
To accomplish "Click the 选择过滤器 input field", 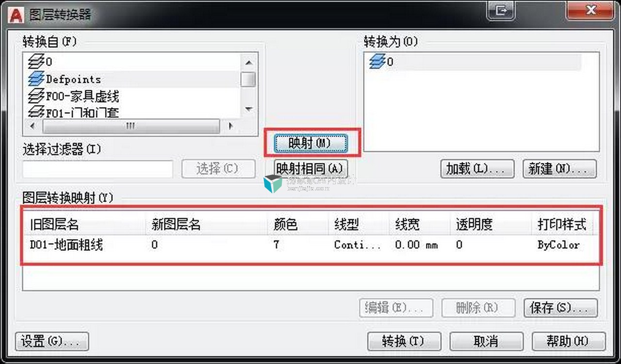I will pyautogui.click(x=98, y=169).
